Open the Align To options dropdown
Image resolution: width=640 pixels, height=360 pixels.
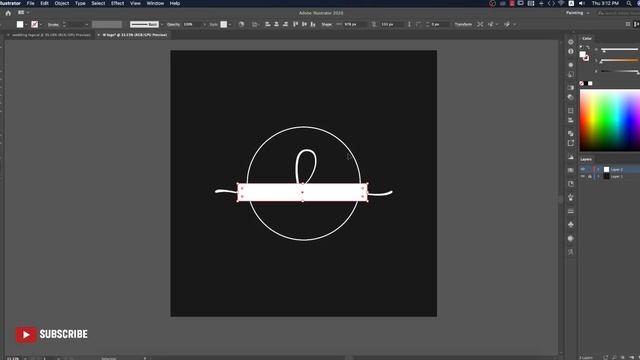point(256,24)
